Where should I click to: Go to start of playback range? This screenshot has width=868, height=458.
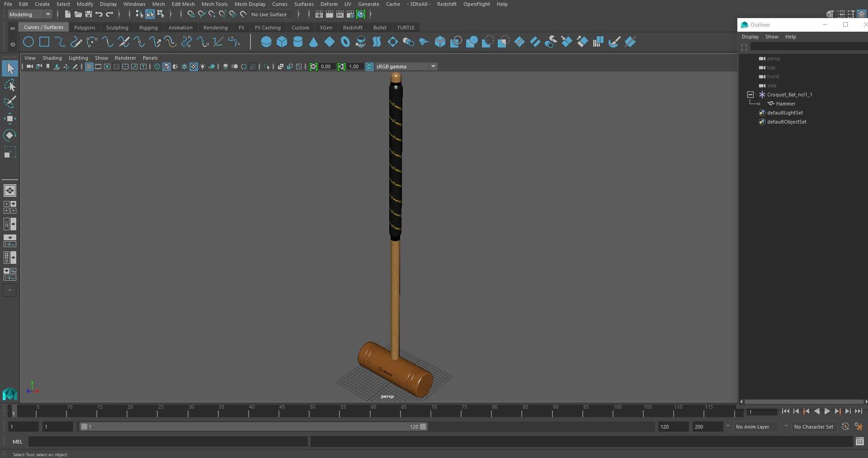(785, 411)
